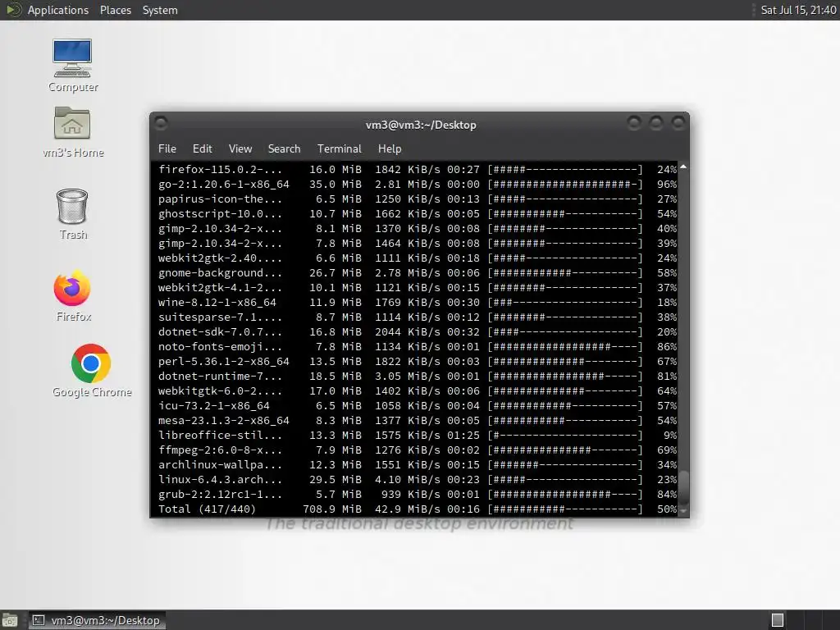Open the Computer desktop icon
840x630 pixels.
pyautogui.click(x=72, y=66)
